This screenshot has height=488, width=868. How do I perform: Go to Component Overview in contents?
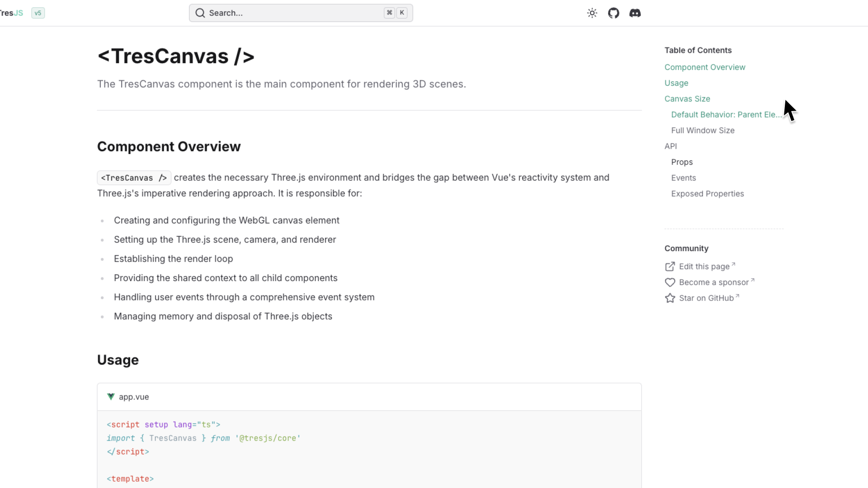pos(705,67)
